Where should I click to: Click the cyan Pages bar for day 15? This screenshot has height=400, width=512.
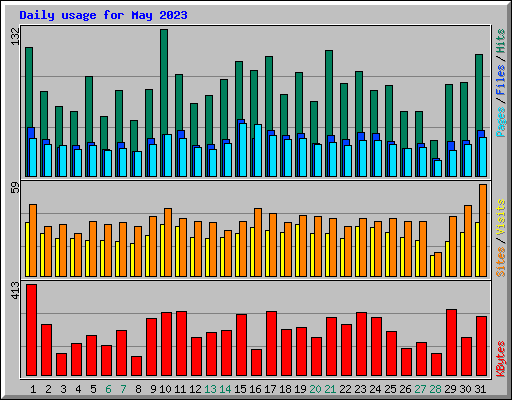click(x=243, y=150)
